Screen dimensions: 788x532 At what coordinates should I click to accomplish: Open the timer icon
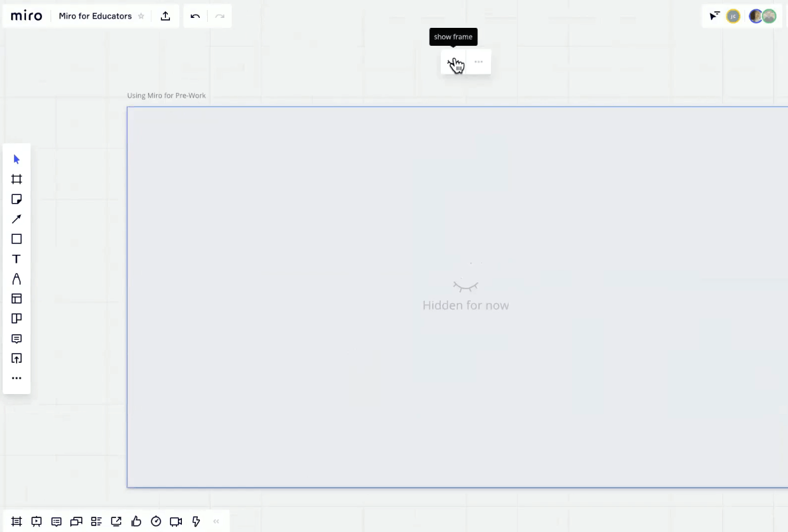156,521
